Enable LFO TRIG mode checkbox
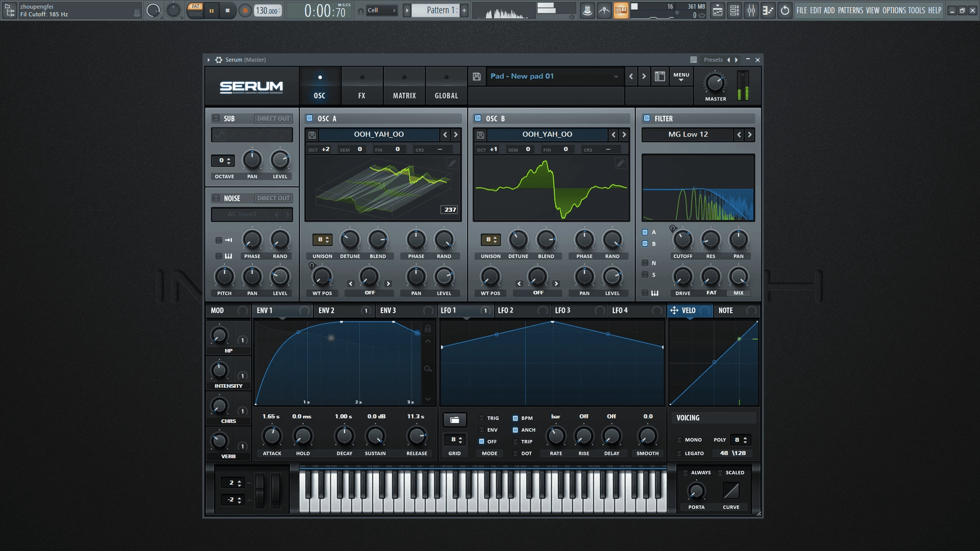The width and height of the screenshot is (980, 551). [x=481, y=418]
